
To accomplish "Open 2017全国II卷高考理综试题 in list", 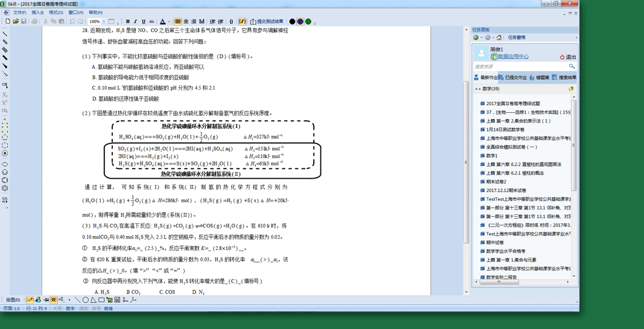I will pos(512,103).
